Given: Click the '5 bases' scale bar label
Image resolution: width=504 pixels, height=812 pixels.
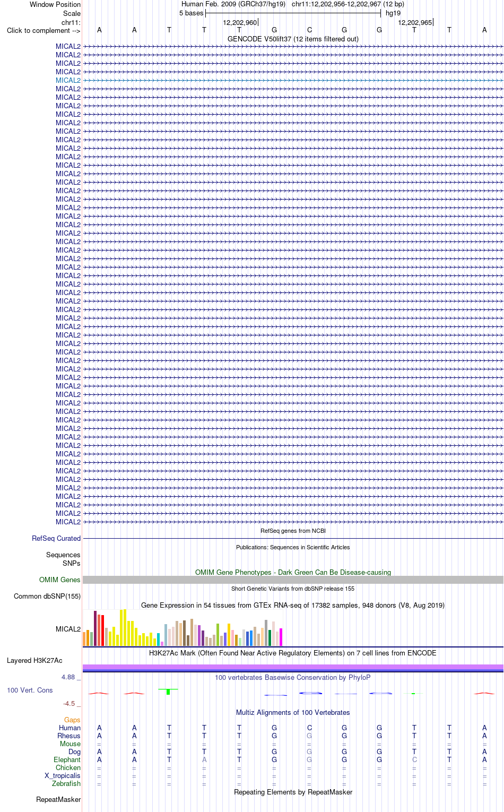Looking at the screenshot, I should [x=191, y=13].
